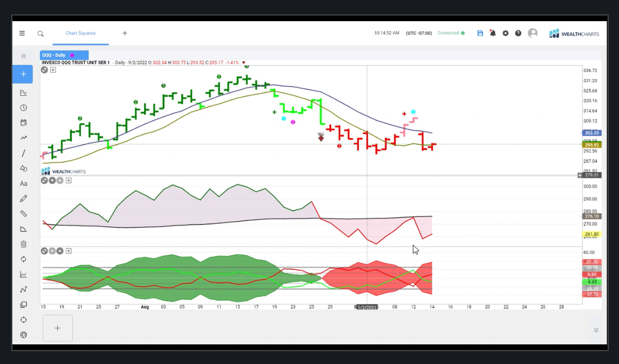Viewport: 619px width, 364px height.
Task: Click the Aug label on time axis
Action: click(x=145, y=307)
